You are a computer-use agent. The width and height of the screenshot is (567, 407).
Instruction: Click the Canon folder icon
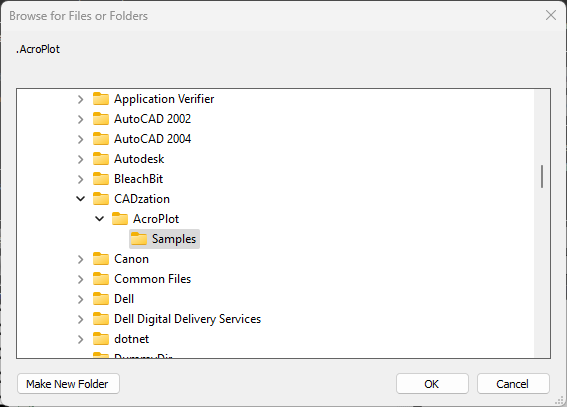pyautogui.click(x=101, y=259)
